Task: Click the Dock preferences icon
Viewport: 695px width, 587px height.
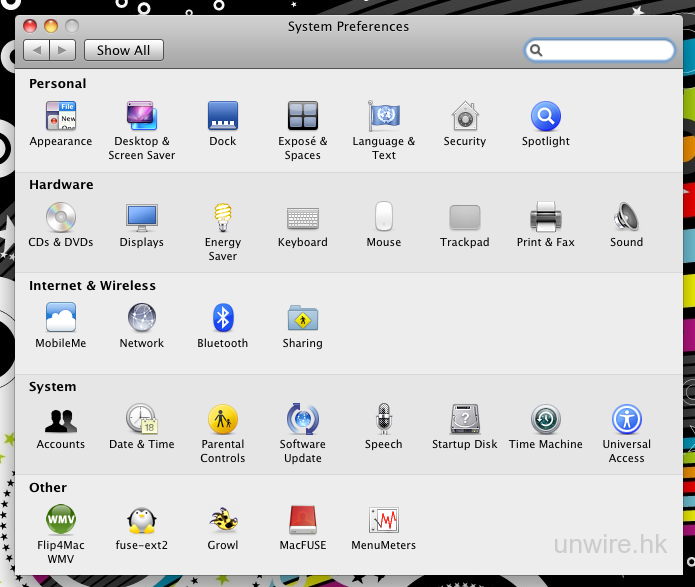Action: 222,117
